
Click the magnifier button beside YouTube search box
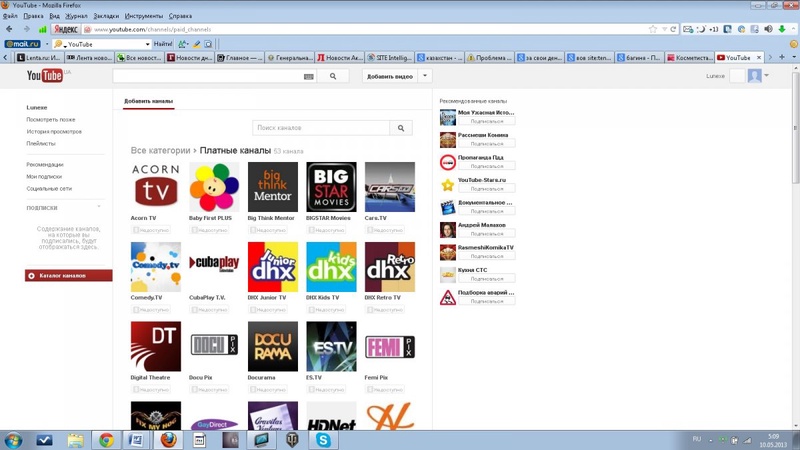point(333,76)
